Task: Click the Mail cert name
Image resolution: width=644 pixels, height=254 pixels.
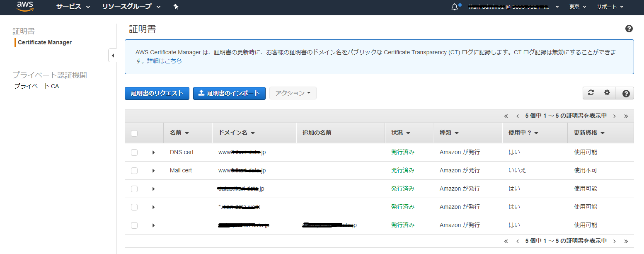Action: click(x=181, y=171)
